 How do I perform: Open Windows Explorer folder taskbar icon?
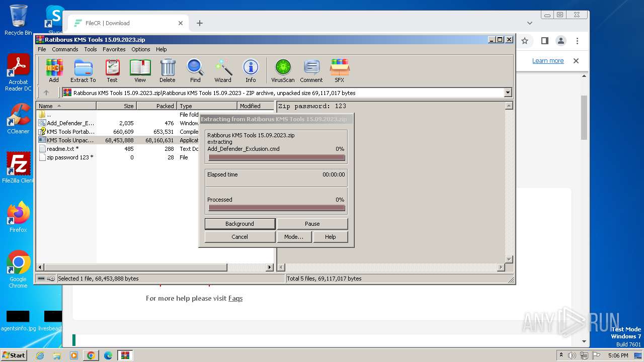57,355
